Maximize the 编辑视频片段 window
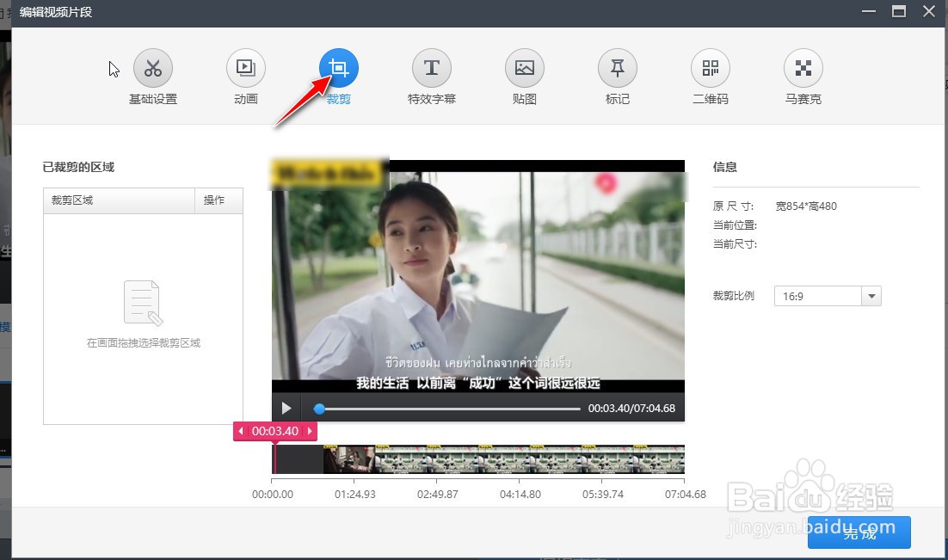Image resolution: width=948 pixels, height=560 pixels. 899,11
